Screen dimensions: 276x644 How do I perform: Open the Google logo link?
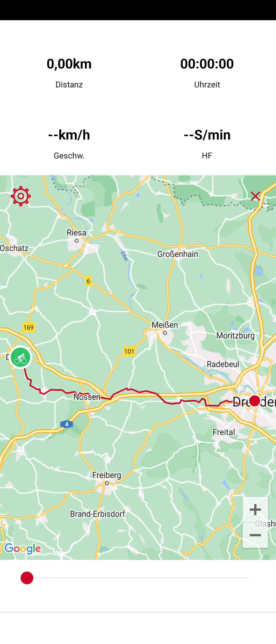pyautogui.click(x=23, y=548)
